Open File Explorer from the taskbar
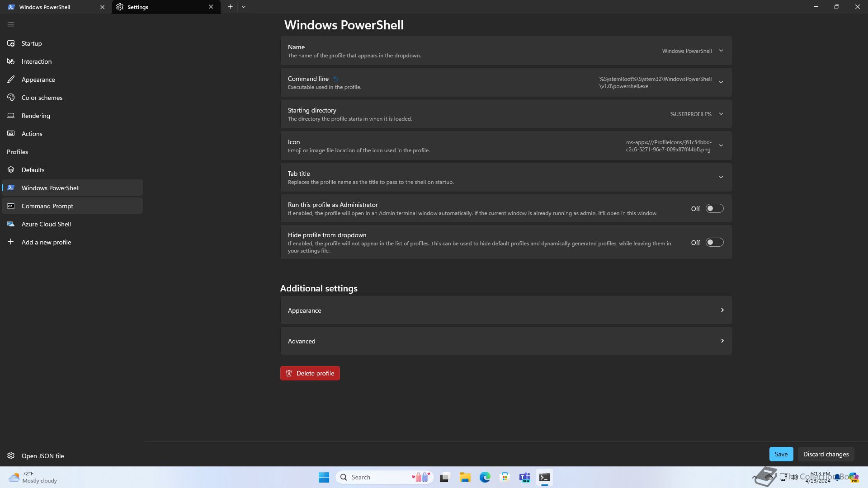868x488 pixels. coord(465,477)
